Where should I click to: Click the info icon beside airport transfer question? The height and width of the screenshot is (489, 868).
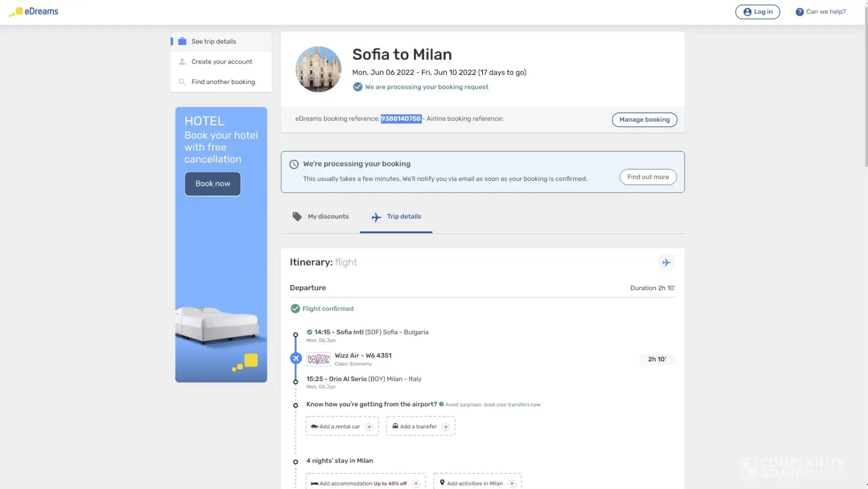441,404
